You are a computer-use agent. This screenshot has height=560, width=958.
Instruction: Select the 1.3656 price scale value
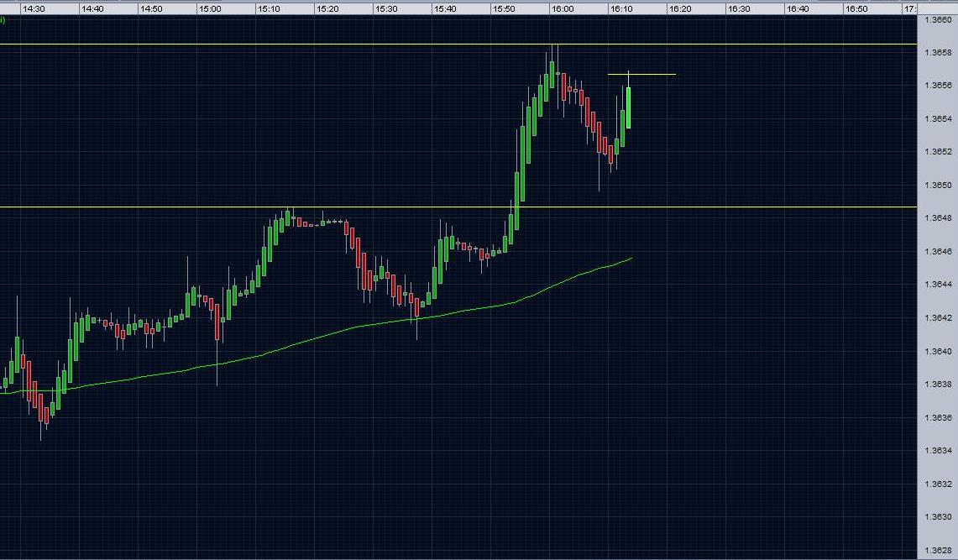coord(938,86)
